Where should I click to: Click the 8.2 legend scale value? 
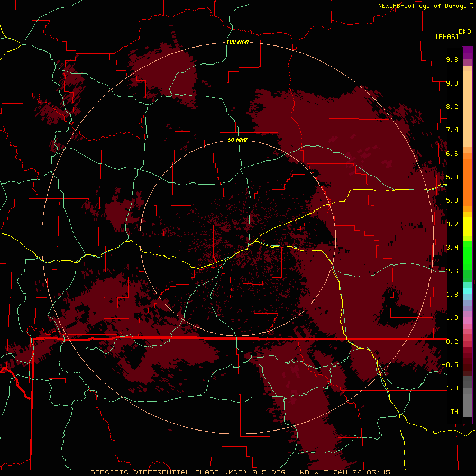(452, 106)
